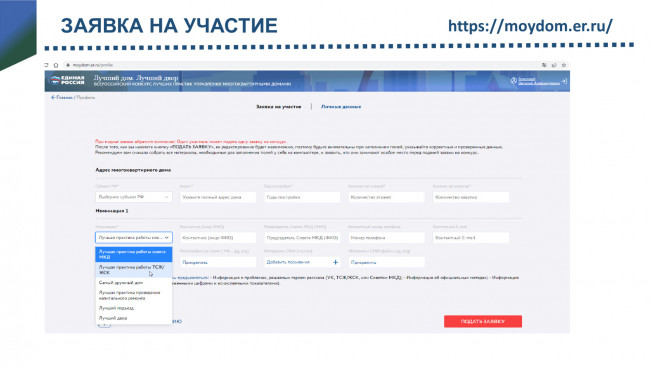Click the Количество квартир input field
The width and height of the screenshot is (650, 366).
pos(471,197)
